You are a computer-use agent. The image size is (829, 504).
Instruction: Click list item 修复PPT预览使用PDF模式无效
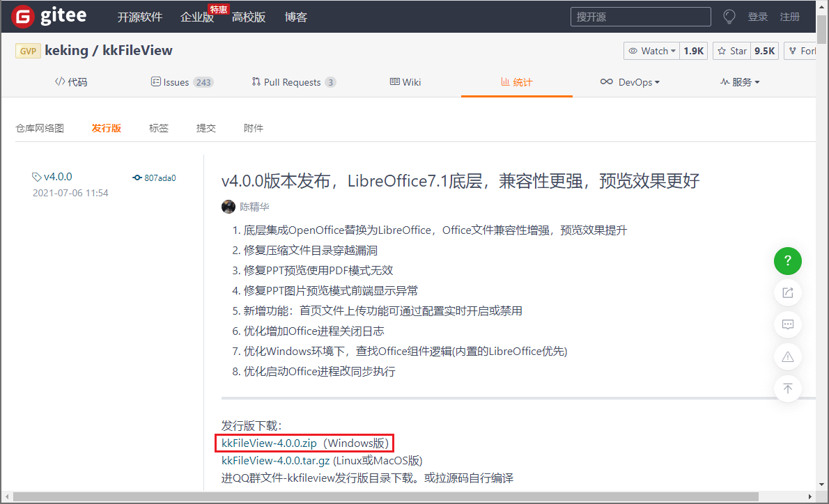click(318, 270)
